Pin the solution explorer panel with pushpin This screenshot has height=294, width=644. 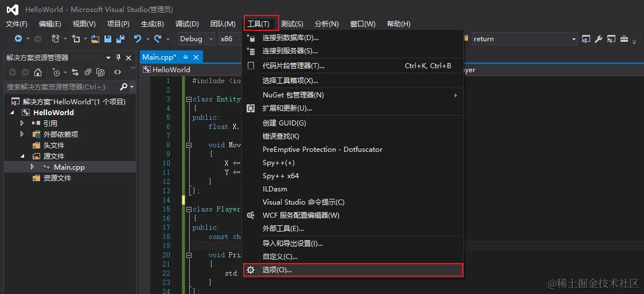(118, 57)
